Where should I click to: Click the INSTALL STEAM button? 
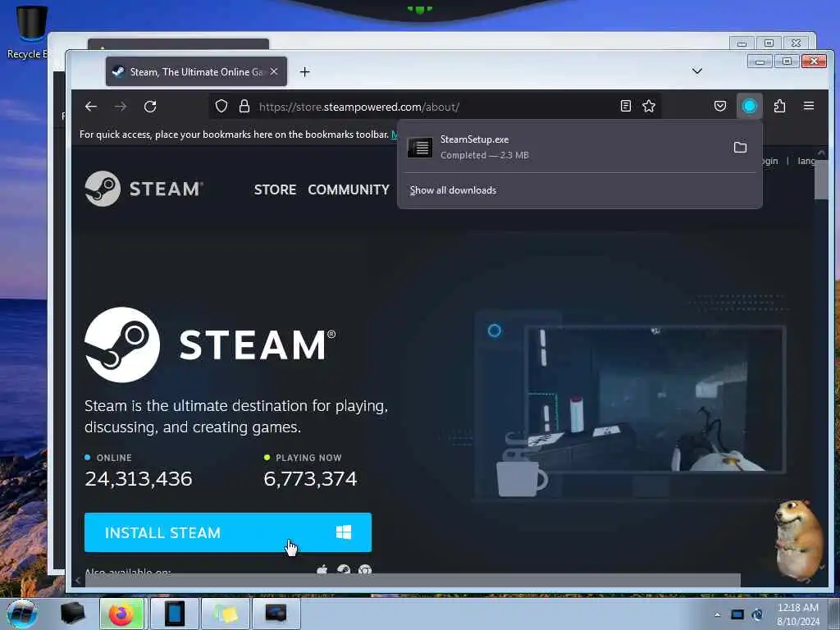tap(228, 532)
